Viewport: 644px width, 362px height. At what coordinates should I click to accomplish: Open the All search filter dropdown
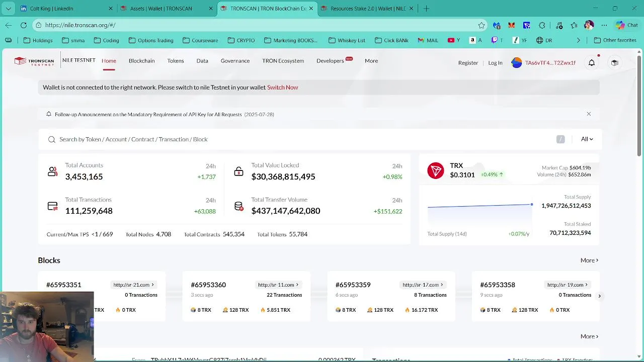[x=587, y=139]
